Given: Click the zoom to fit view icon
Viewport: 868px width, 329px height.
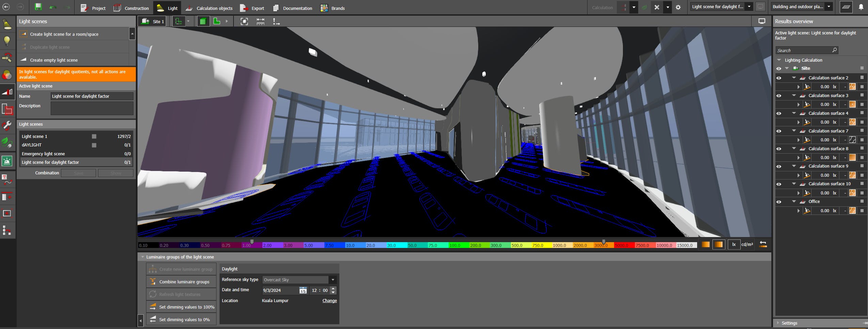Looking at the screenshot, I should pos(244,21).
